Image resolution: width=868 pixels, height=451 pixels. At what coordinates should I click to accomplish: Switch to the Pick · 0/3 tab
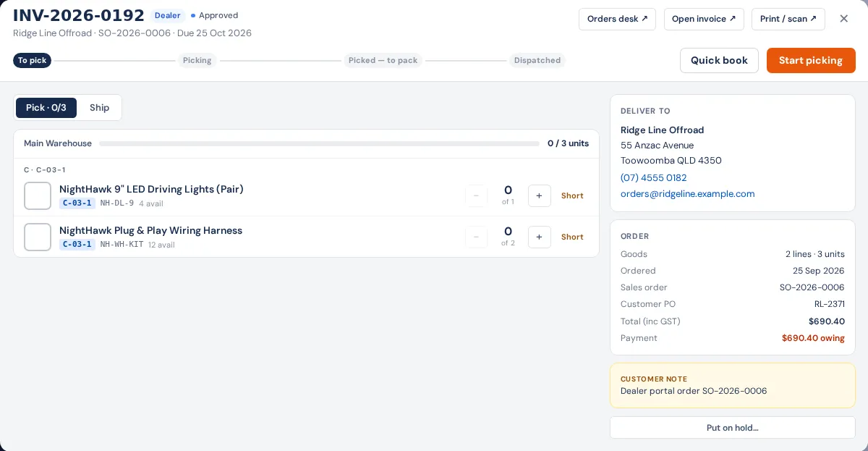[x=46, y=108]
